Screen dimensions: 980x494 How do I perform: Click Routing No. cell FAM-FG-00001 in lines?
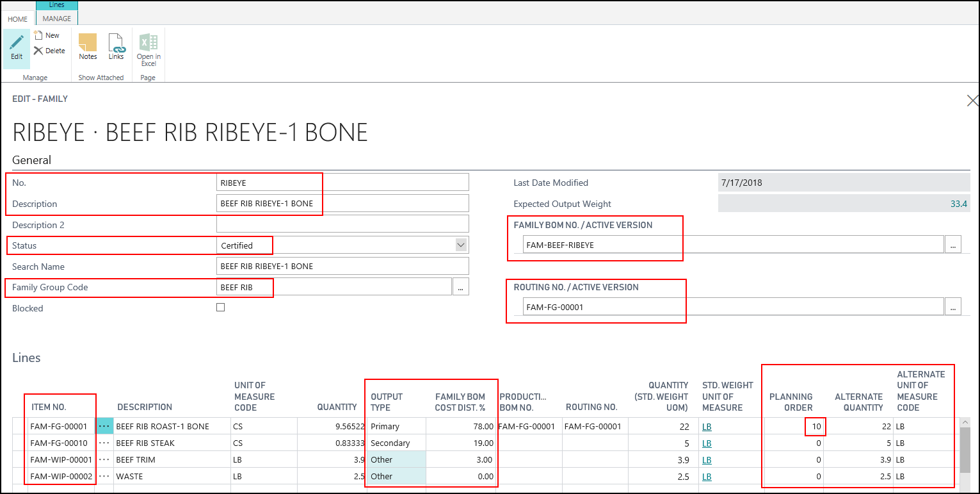(595, 426)
